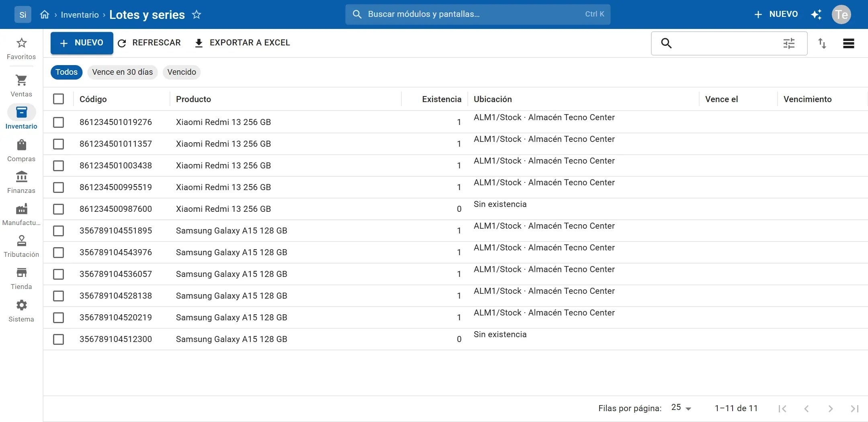Open the Manufactura factory module
Screen dimensions: 868x422
(21, 214)
